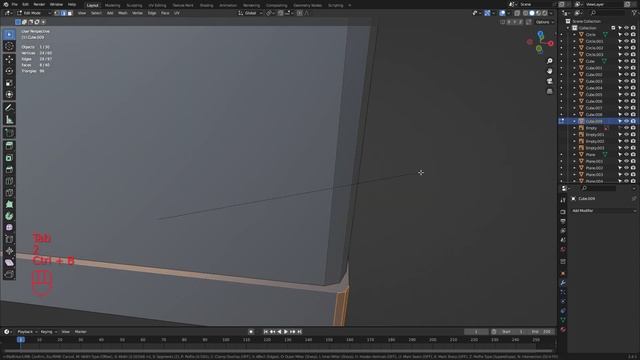The image size is (640, 360).
Task: Hide Cube.009 in viewport via eye icon
Action: 626,121
